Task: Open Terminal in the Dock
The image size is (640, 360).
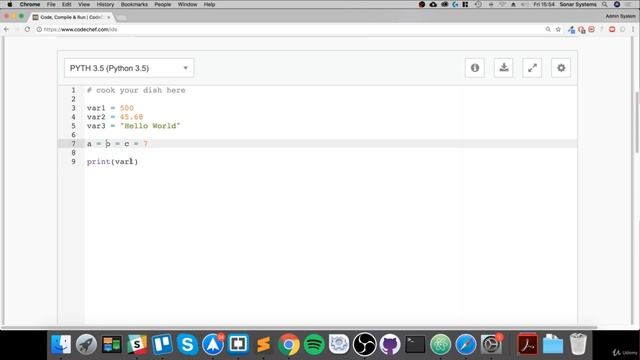Action: pos(415,344)
